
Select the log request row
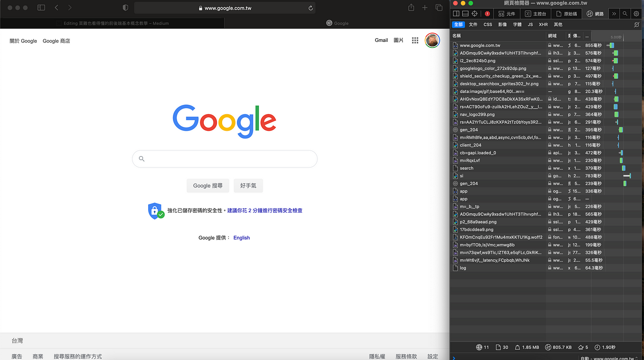pyautogui.click(x=546, y=268)
